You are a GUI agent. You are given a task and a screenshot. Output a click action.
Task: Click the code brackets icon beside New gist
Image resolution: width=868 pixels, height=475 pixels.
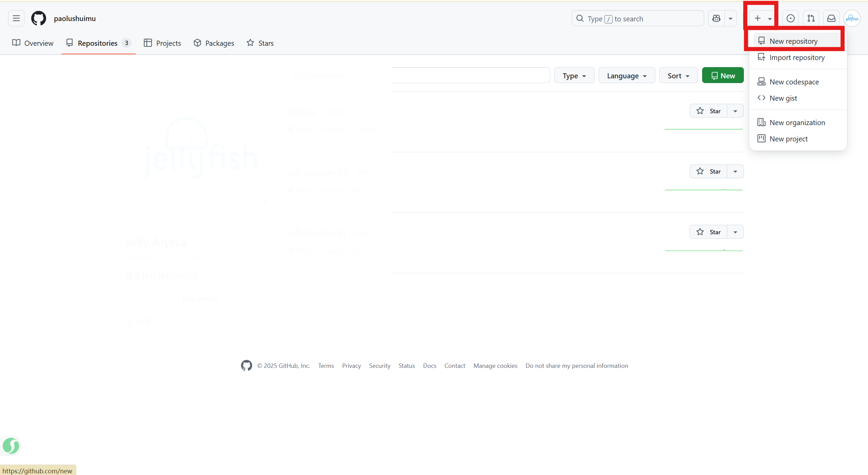tap(761, 98)
